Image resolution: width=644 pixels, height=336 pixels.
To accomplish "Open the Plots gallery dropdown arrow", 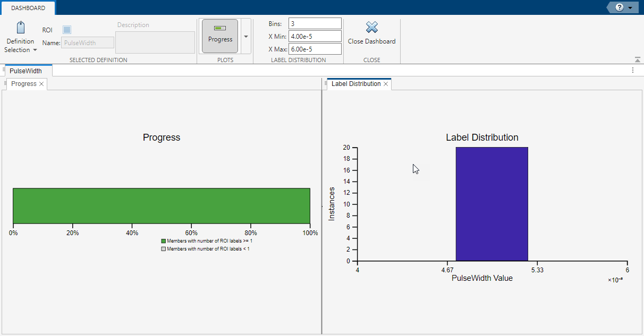I will [245, 36].
